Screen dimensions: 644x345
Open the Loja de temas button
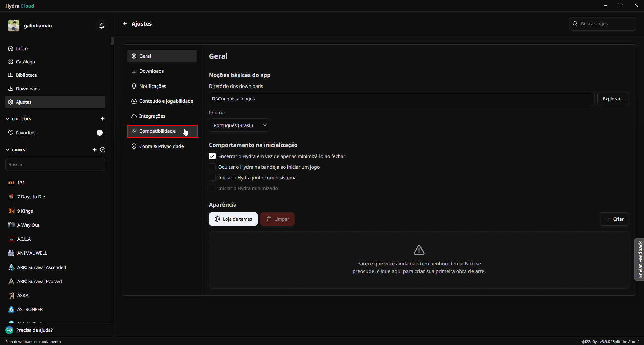click(x=233, y=219)
